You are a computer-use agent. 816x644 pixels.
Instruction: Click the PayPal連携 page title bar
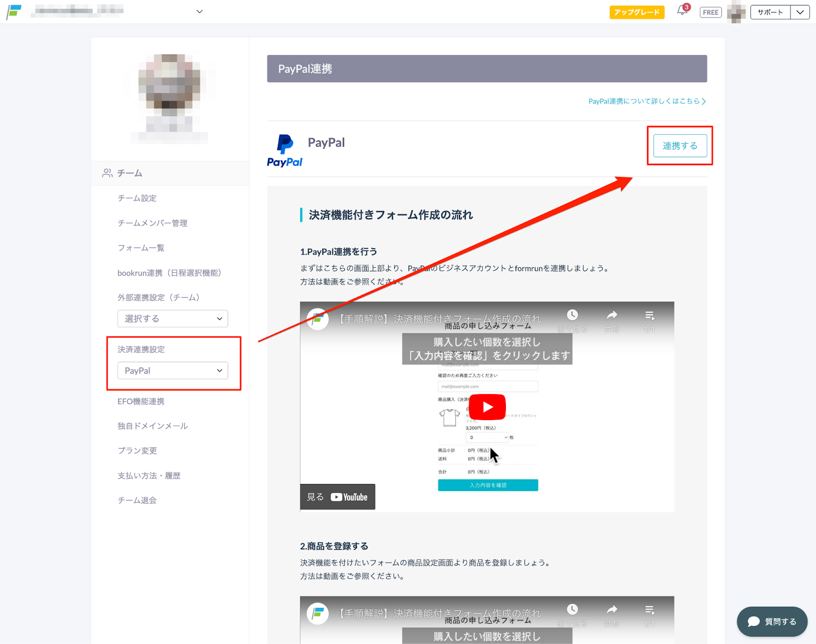[x=487, y=69]
